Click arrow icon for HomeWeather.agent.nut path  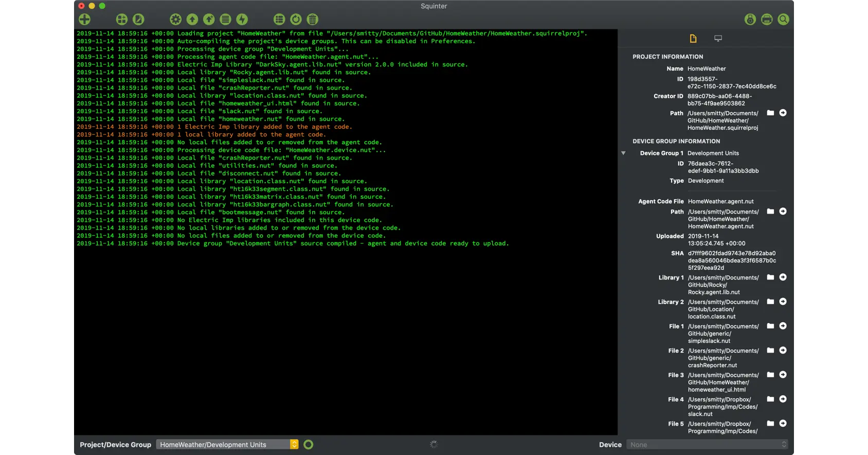click(783, 212)
